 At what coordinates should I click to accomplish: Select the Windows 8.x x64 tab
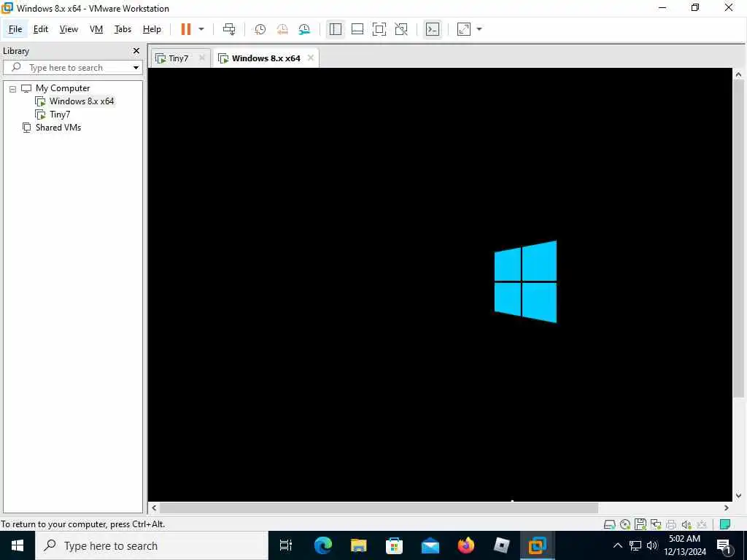click(x=266, y=58)
